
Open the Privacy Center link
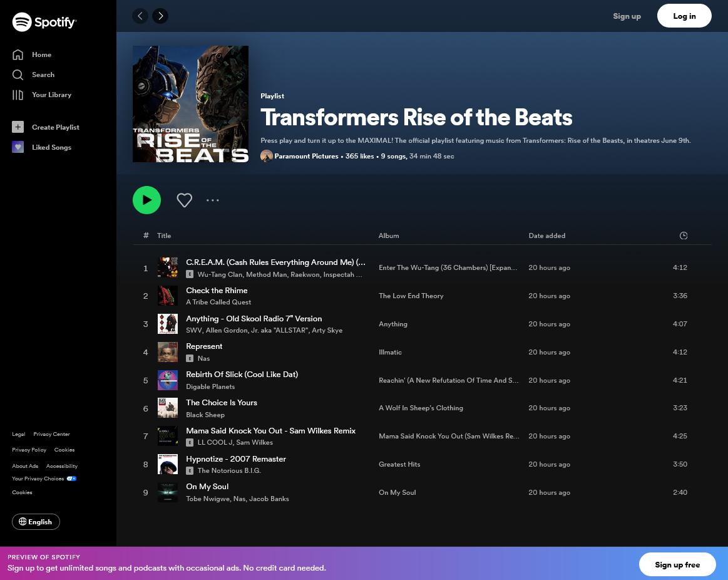tap(51, 434)
